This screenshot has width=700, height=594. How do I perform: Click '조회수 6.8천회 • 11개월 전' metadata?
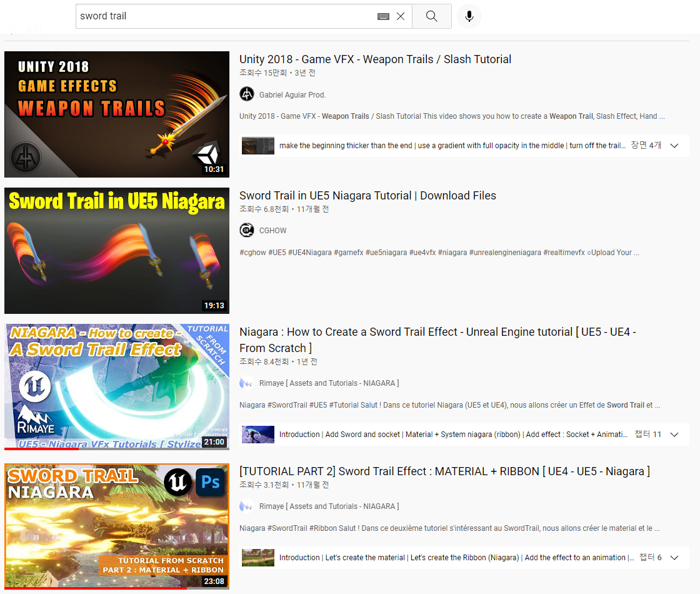coord(284,209)
